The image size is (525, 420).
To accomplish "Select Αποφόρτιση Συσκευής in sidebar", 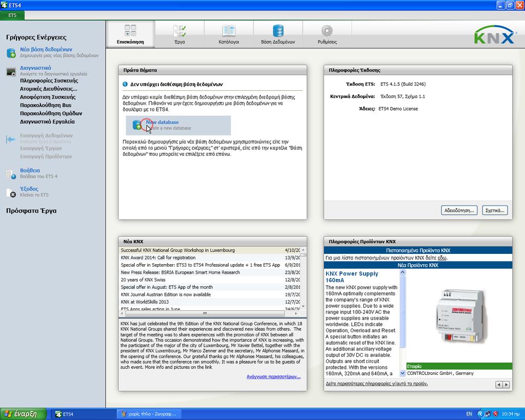I will click(48, 97).
